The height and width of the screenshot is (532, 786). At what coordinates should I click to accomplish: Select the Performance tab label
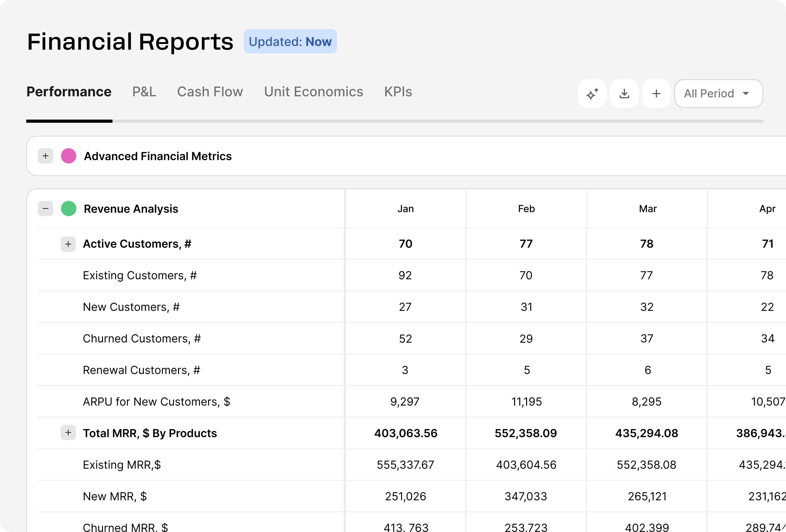(69, 92)
